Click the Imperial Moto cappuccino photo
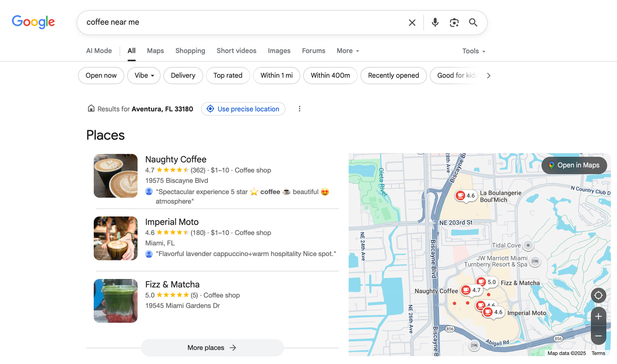617x364 pixels. 116,238
